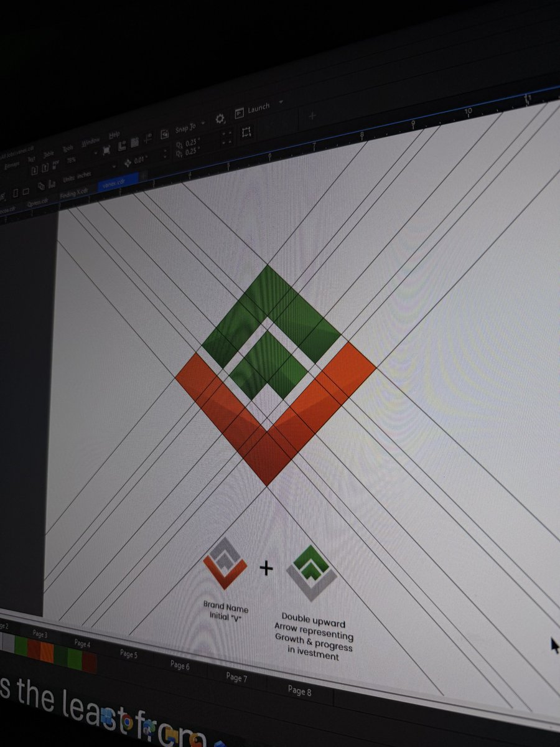Screen dimensions: 560x747
Task: Click the align icon left of Units
Action: pos(52,184)
